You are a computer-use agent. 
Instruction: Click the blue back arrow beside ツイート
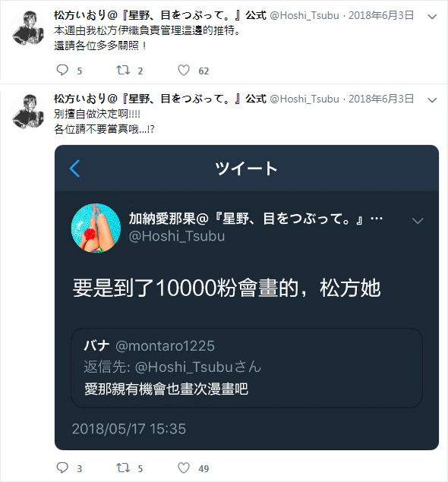point(74,169)
